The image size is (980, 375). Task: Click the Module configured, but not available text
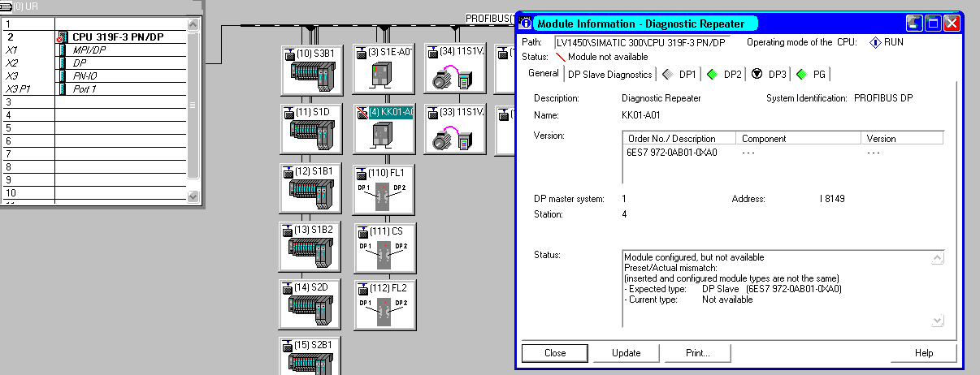[x=694, y=257]
